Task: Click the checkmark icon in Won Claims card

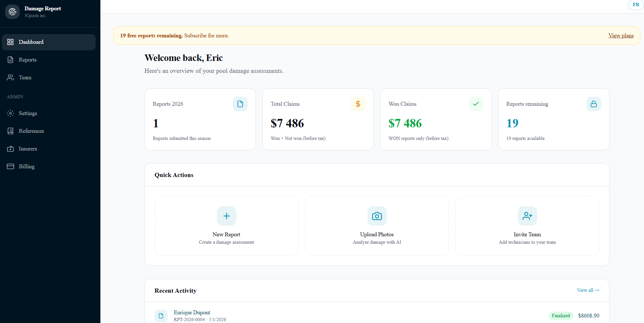Action: coord(476,104)
